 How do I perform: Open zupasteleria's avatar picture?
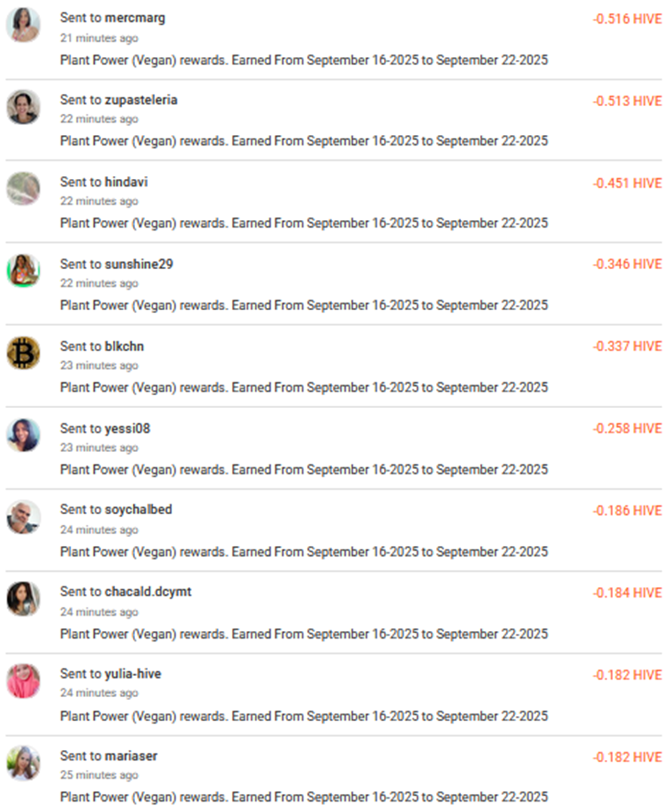click(x=24, y=107)
